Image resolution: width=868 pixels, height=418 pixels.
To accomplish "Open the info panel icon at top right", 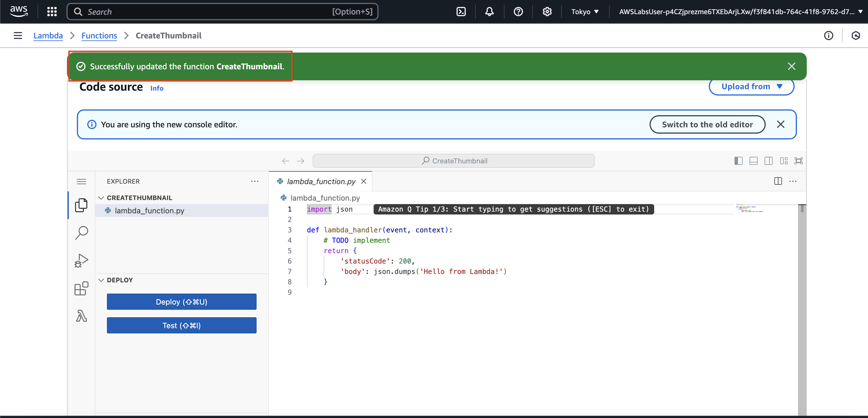I will pos(829,35).
